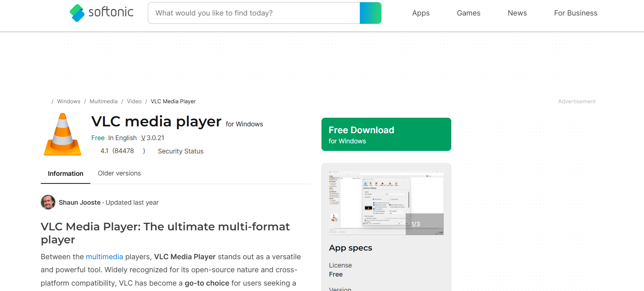Select the Information tab
This screenshot has width=644, height=291.
[x=65, y=174]
